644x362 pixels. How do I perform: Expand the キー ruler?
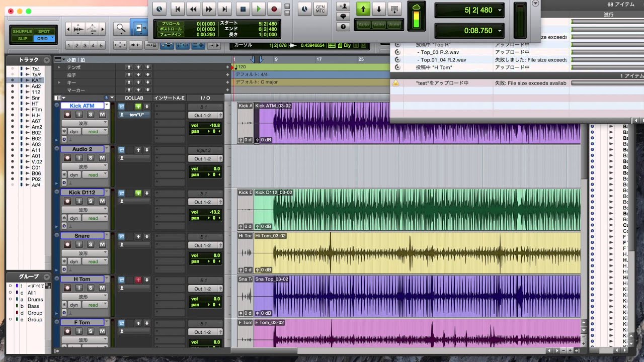[59, 82]
